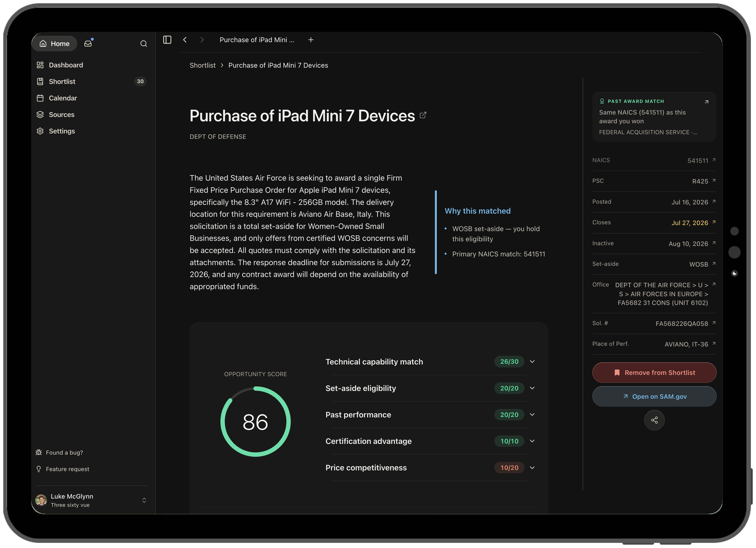Open Settings in the sidebar

point(91,131)
